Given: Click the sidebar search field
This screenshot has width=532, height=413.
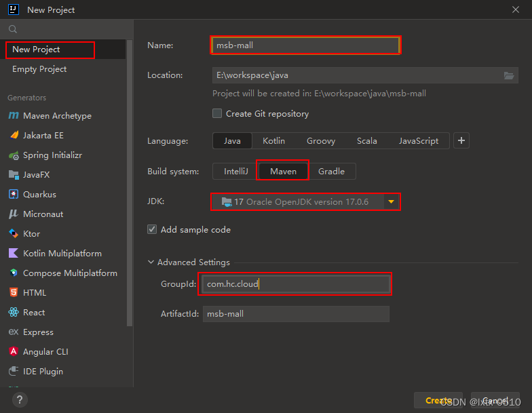Looking at the screenshot, I should pos(66,29).
